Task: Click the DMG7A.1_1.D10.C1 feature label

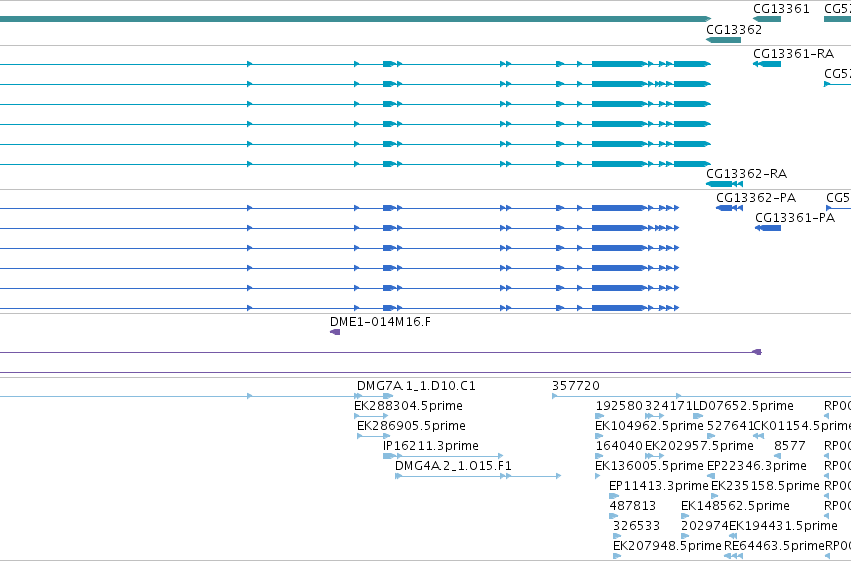Action: pos(416,386)
